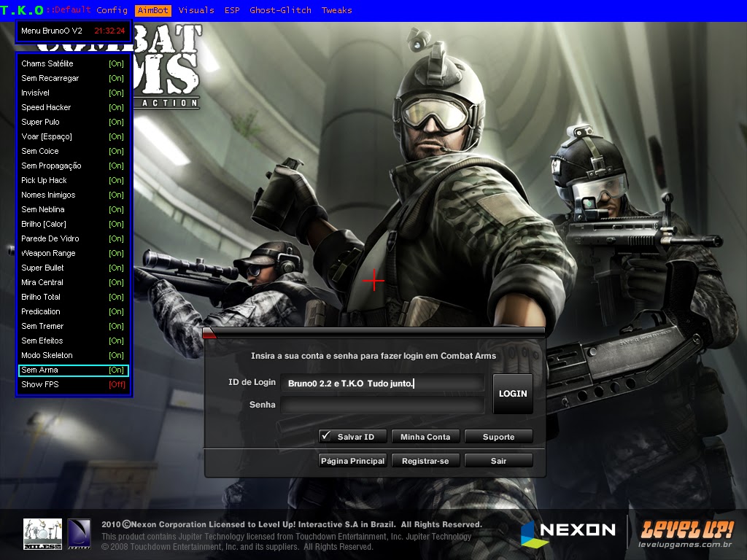Click the Jupiter Technology logo icon

[79, 534]
